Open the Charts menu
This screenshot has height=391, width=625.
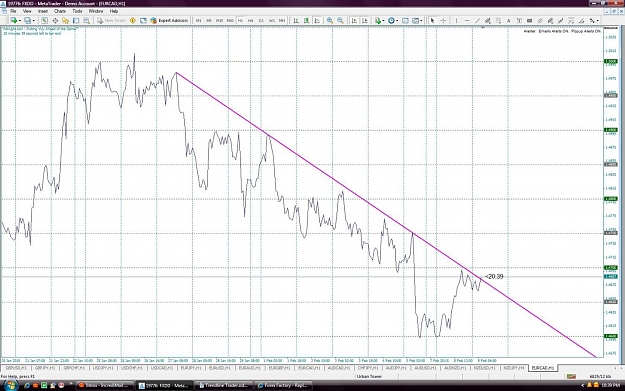point(60,11)
